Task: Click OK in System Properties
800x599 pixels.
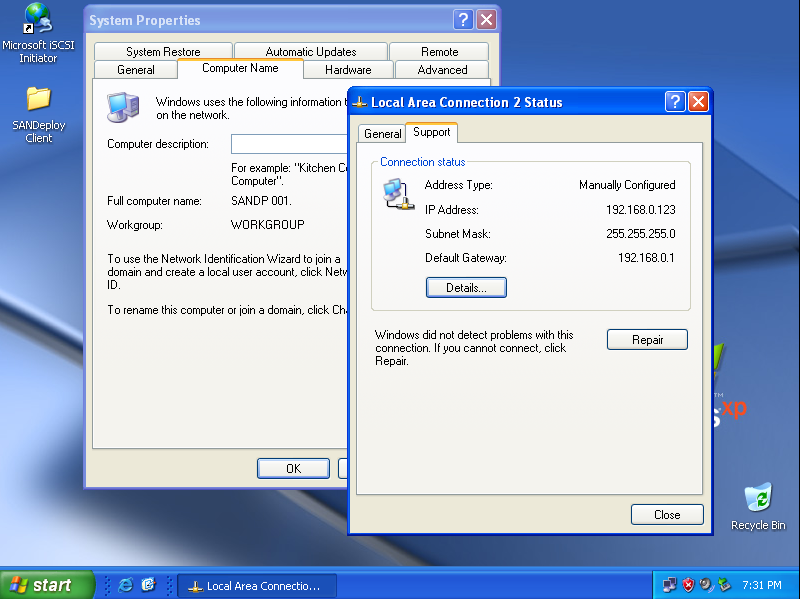Action: click(x=293, y=468)
